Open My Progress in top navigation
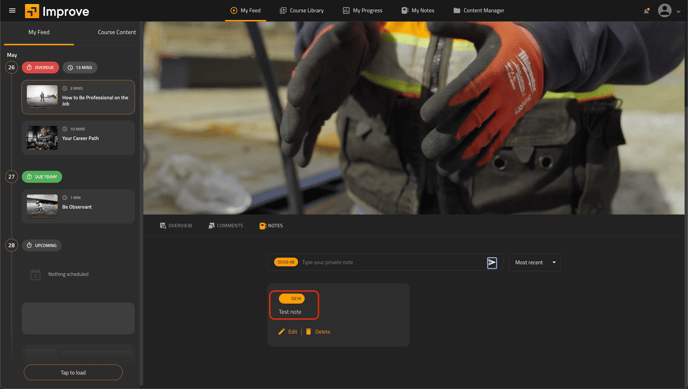Viewport: 688px width, 389px height. 362,11
